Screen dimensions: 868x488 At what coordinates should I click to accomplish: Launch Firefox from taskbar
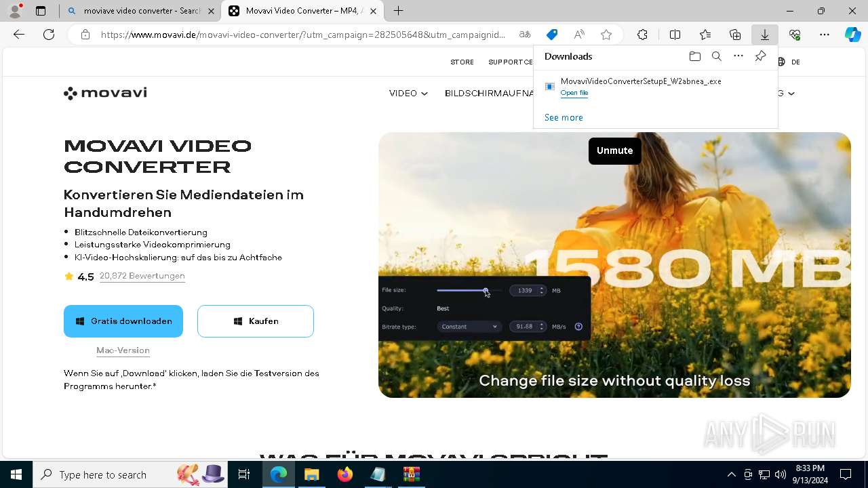[345, 474]
